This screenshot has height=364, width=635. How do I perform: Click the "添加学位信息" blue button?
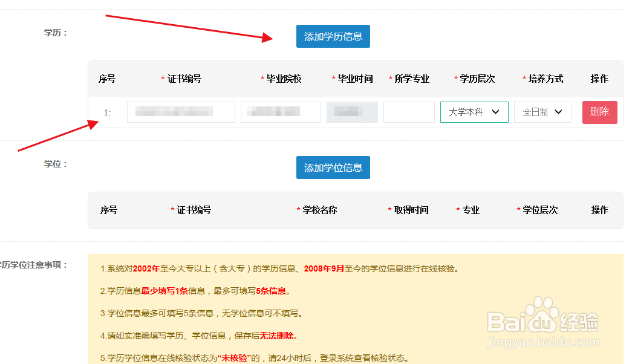click(x=333, y=167)
